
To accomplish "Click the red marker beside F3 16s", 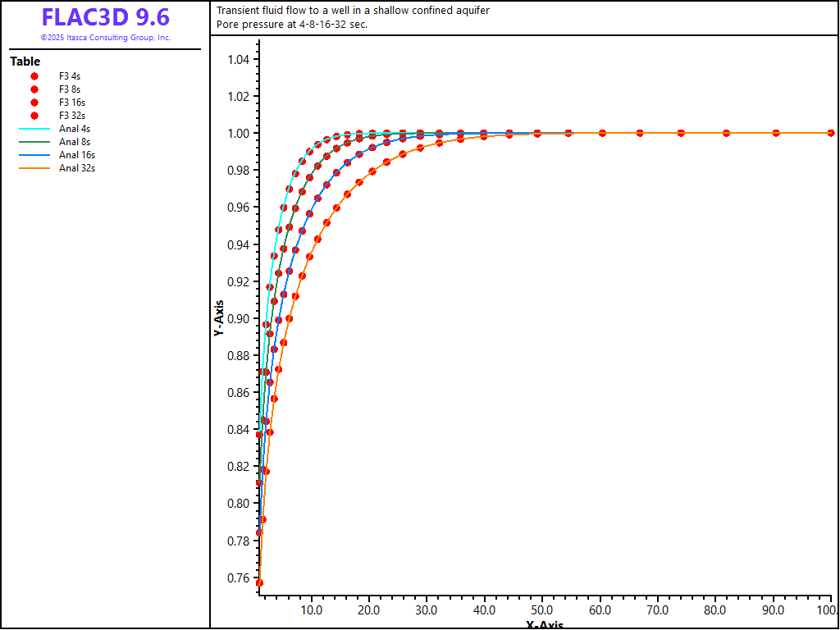I will coord(34,103).
